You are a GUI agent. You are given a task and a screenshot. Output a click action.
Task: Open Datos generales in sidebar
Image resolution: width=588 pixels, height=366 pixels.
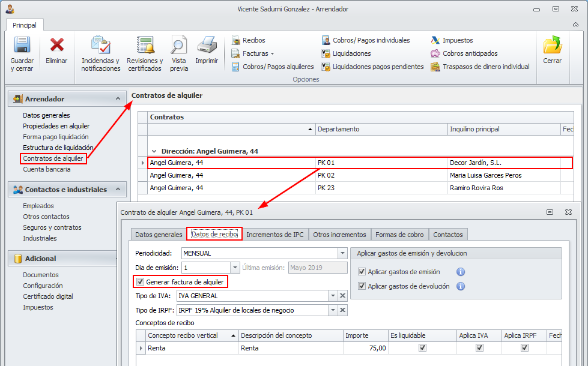pyautogui.click(x=46, y=115)
